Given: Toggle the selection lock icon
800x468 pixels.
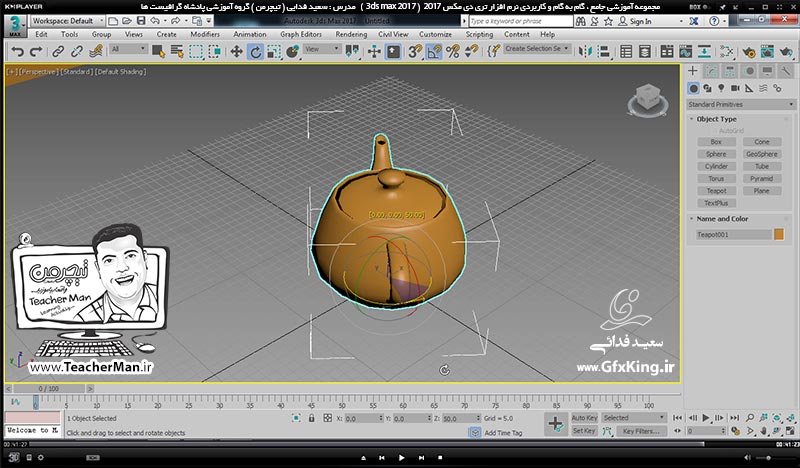Looking at the screenshot, I should pos(311,418).
